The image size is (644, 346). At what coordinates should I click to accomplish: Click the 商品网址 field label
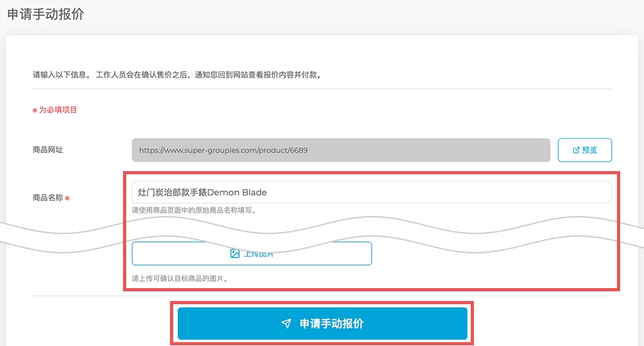[48, 150]
